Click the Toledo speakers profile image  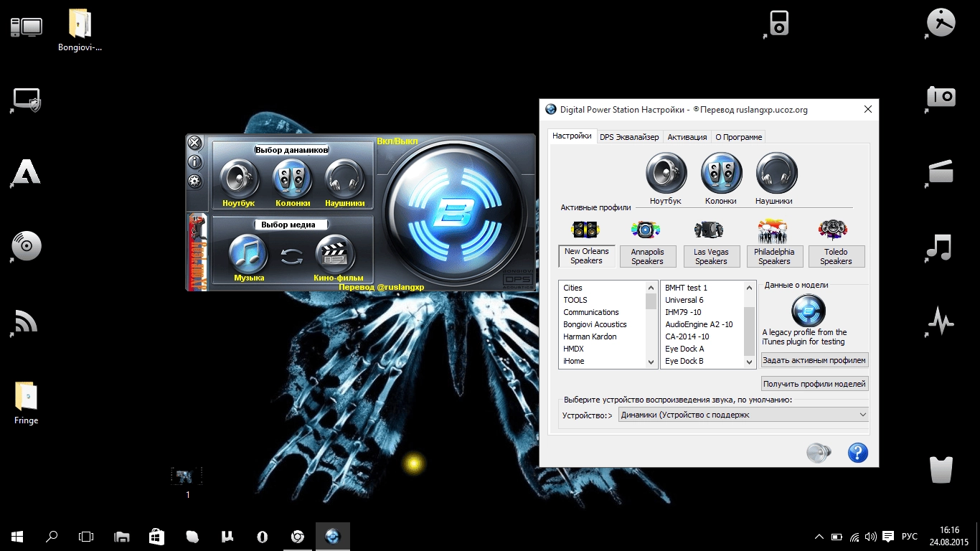point(834,230)
